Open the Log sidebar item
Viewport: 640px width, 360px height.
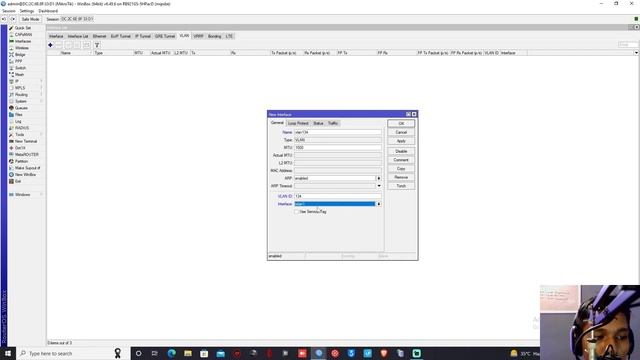pos(18,121)
